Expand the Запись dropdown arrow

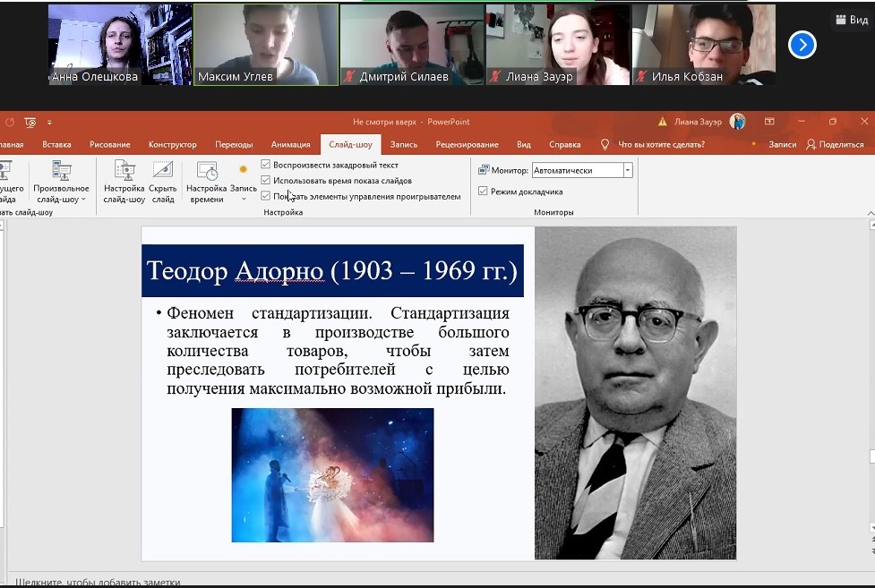pyautogui.click(x=243, y=199)
